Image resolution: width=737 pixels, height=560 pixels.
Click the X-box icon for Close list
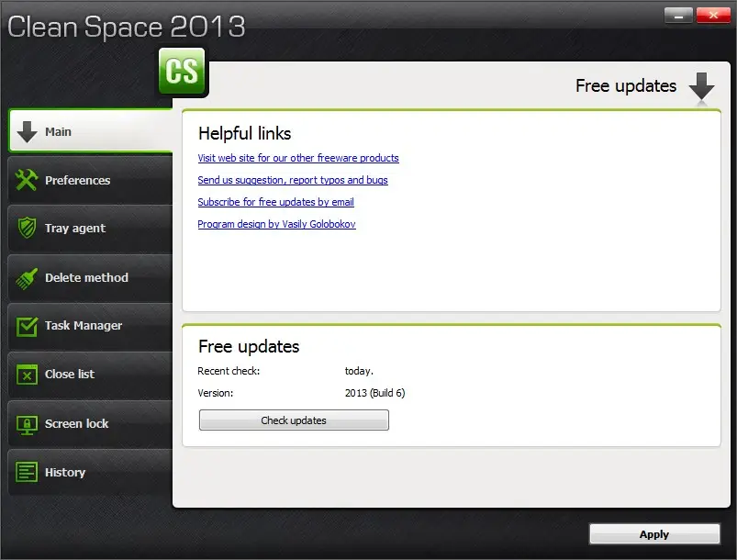[x=27, y=375]
